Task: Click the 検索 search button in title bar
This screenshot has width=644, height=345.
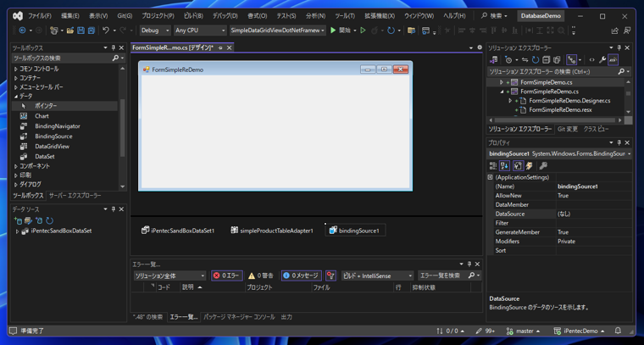Action: click(x=494, y=16)
